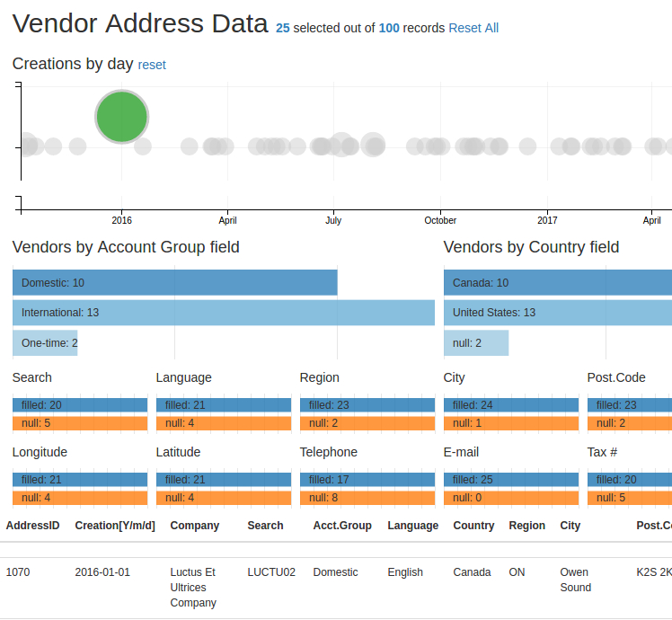Screen dimensions: 672x620
Task: Select Region null: 2 bar
Action: 367,423
